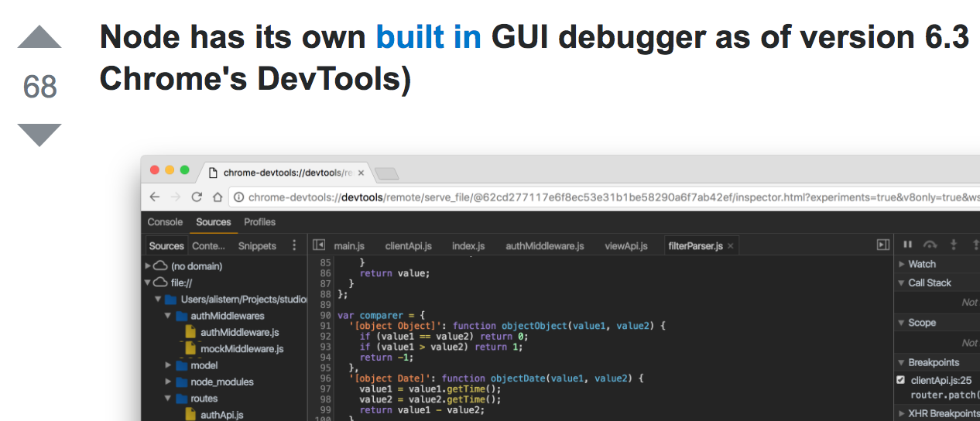Screen dimensions: 980x421
Task: Open the Snippets sub-tab
Action: click(x=257, y=245)
